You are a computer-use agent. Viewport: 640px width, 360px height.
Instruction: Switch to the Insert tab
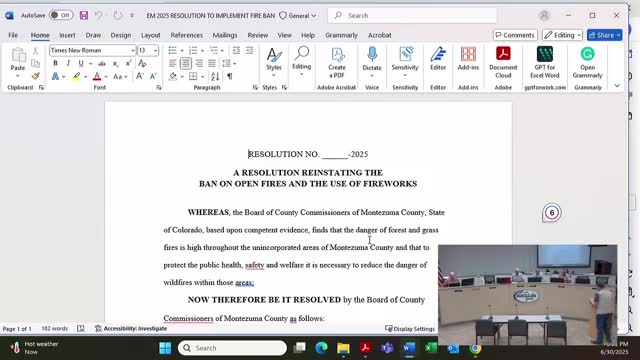[x=67, y=35]
